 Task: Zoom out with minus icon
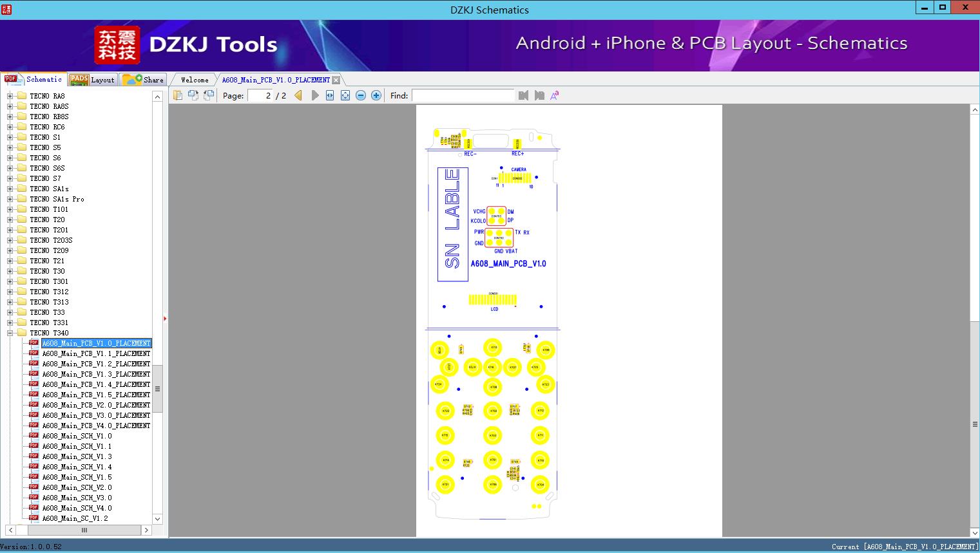361,95
